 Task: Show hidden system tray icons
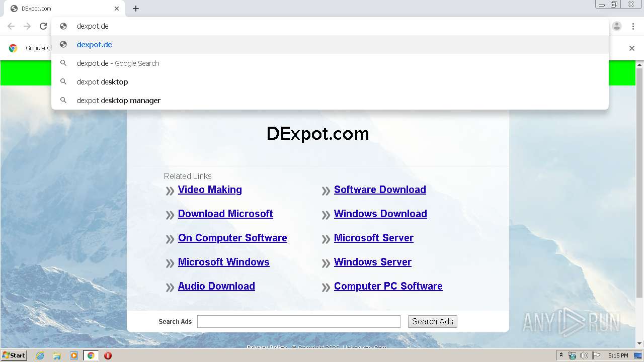tap(561, 355)
